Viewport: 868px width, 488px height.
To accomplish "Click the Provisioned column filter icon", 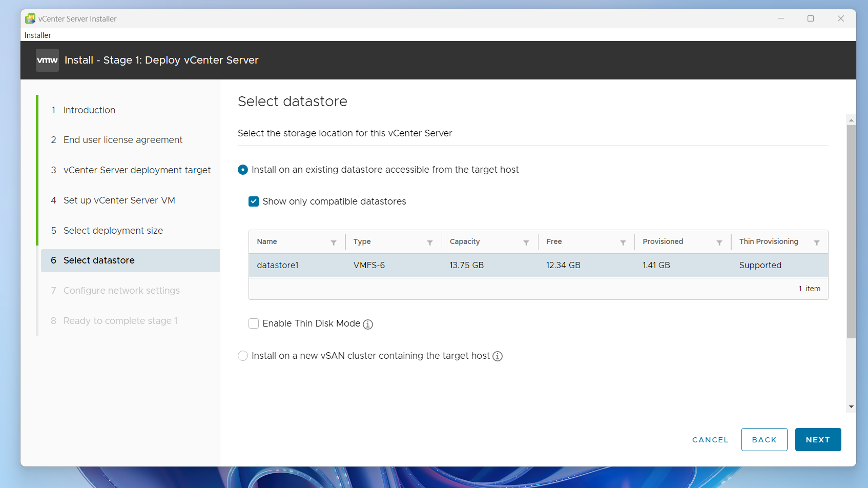I will point(719,242).
